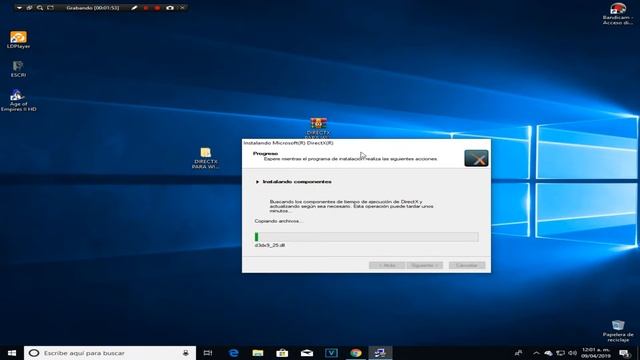Click the installer's green progress bar
Viewport: 640px width, 360px height.
[367, 237]
